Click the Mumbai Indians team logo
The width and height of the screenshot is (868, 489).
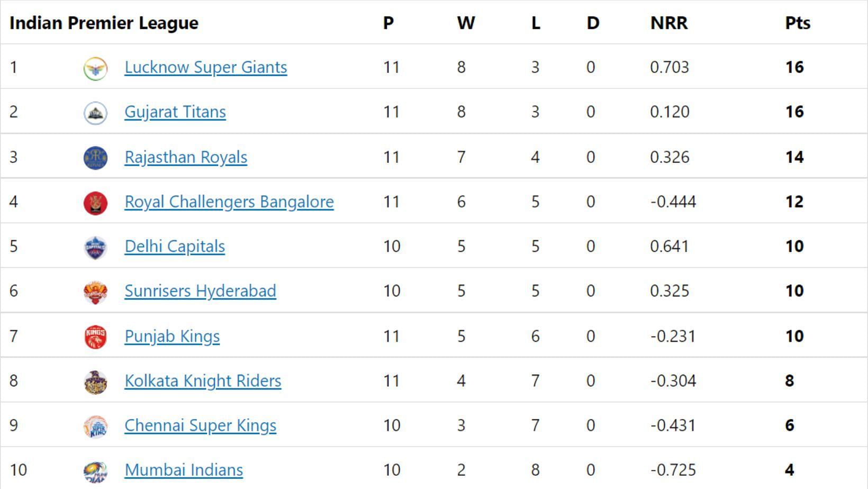[x=95, y=471]
